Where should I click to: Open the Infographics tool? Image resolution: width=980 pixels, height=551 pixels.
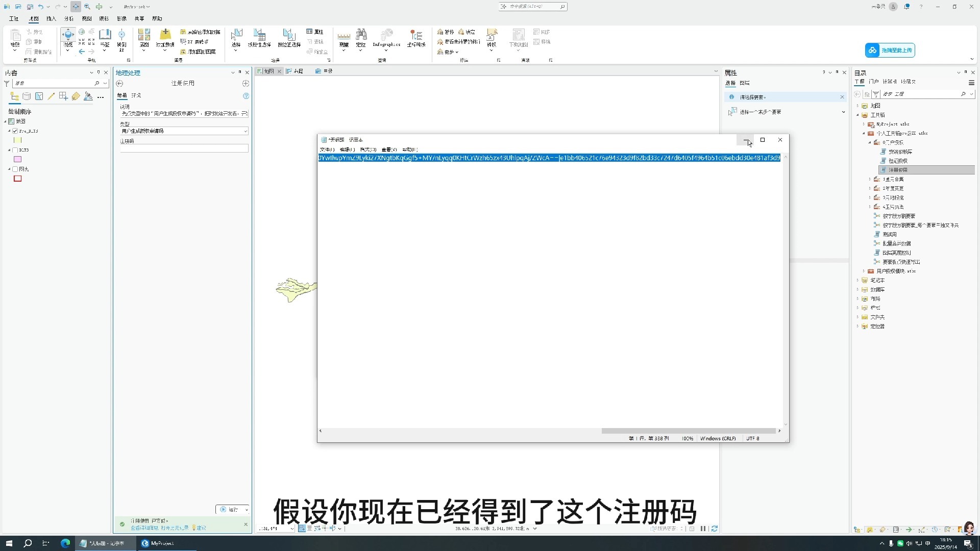386,37
